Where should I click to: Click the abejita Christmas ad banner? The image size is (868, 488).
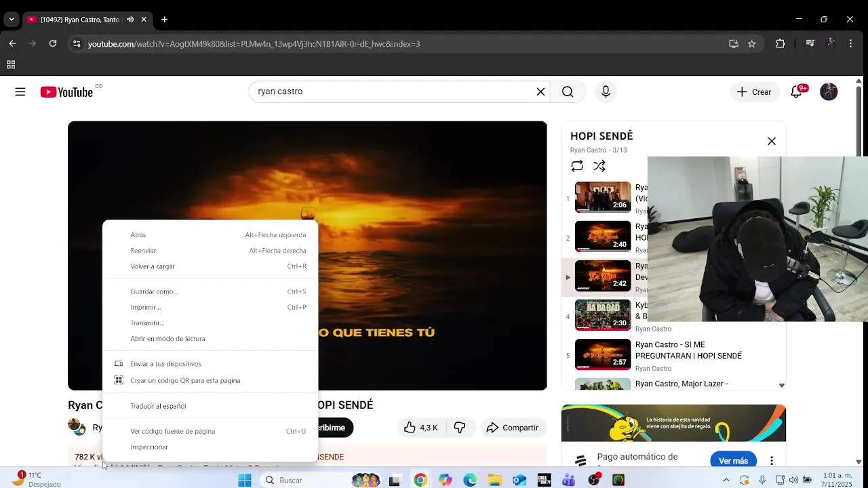(673, 423)
